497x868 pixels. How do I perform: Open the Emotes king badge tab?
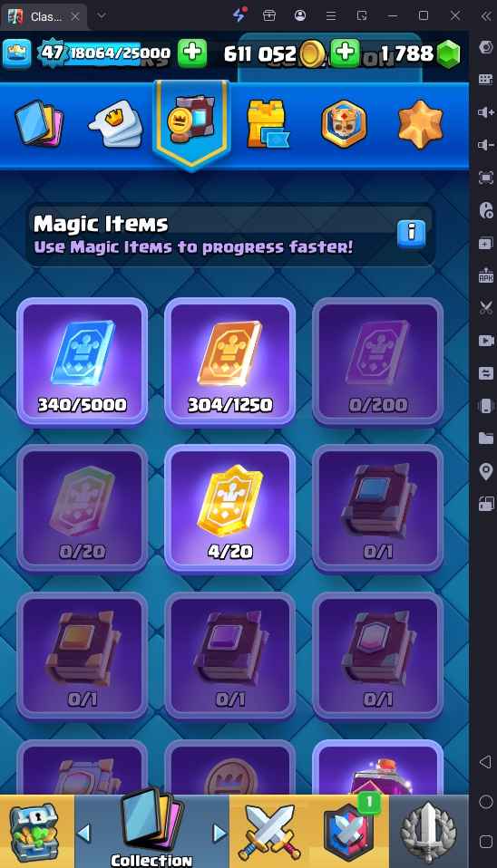pos(344,124)
